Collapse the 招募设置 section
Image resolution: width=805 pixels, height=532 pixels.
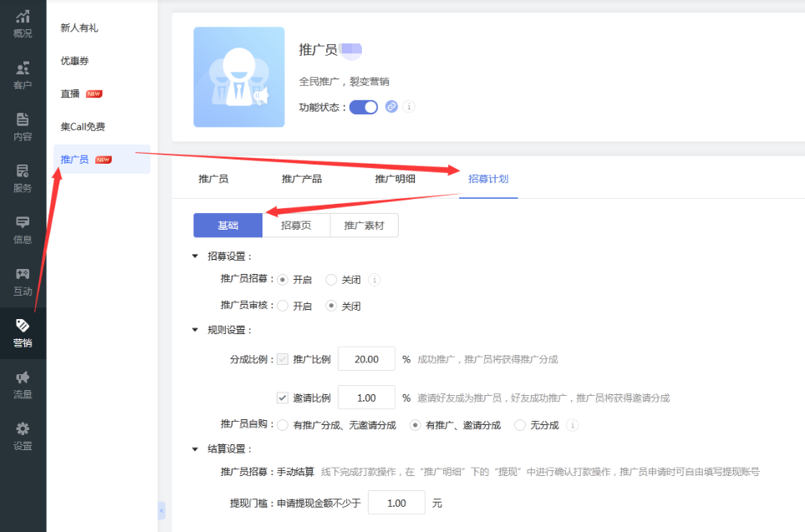(196, 256)
